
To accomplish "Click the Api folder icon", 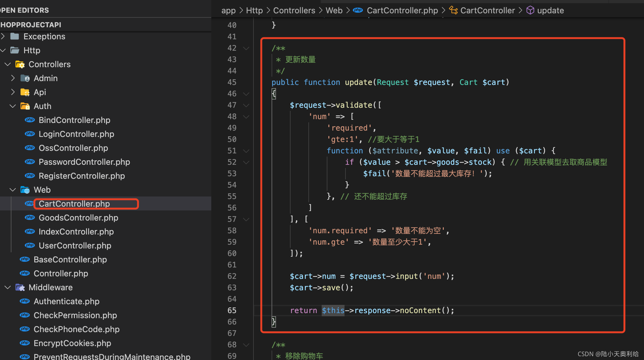I will click(25, 92).
